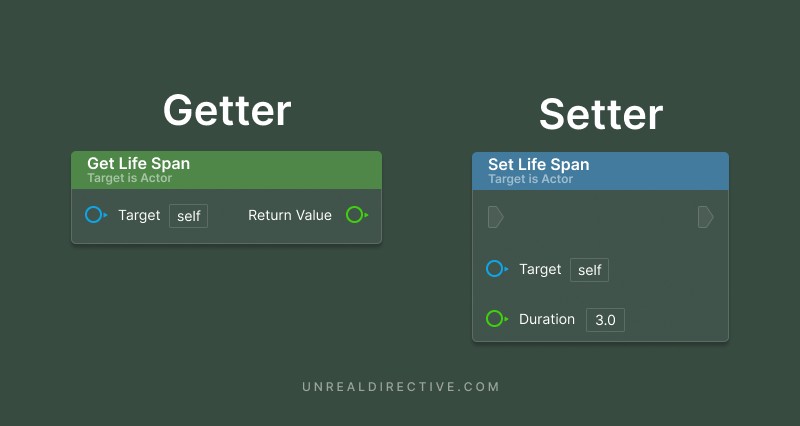Click the green Return Value output pin
This screenshot has width=800, height=426.
(x=355, y=215)
